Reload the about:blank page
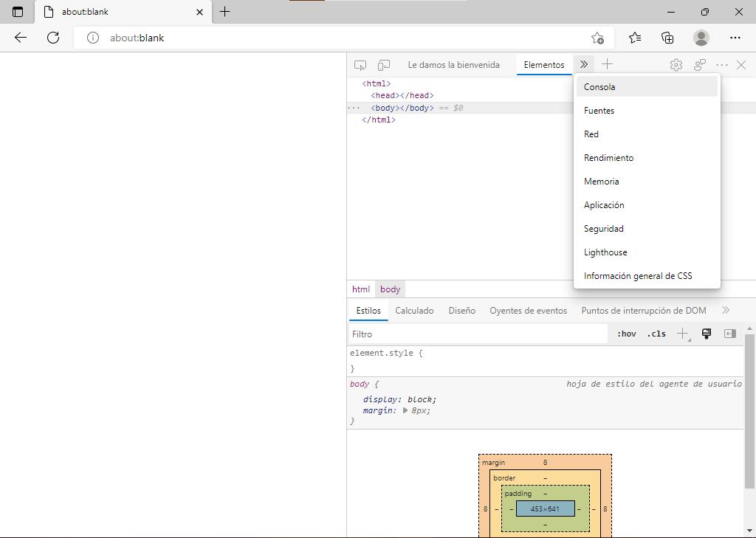Viewport: 756px width, 538px height. (53, 38)
